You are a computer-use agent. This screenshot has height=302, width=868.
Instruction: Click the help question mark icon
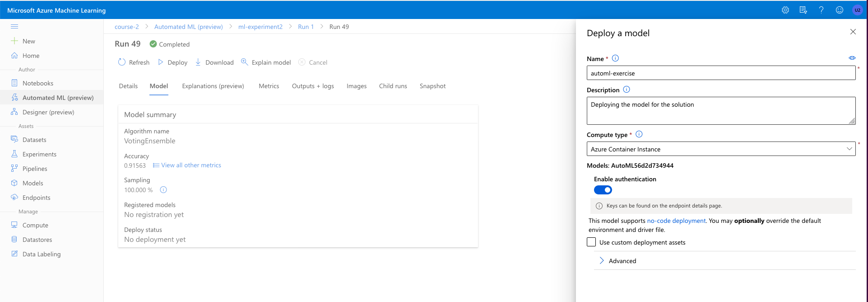click(821, 10)
